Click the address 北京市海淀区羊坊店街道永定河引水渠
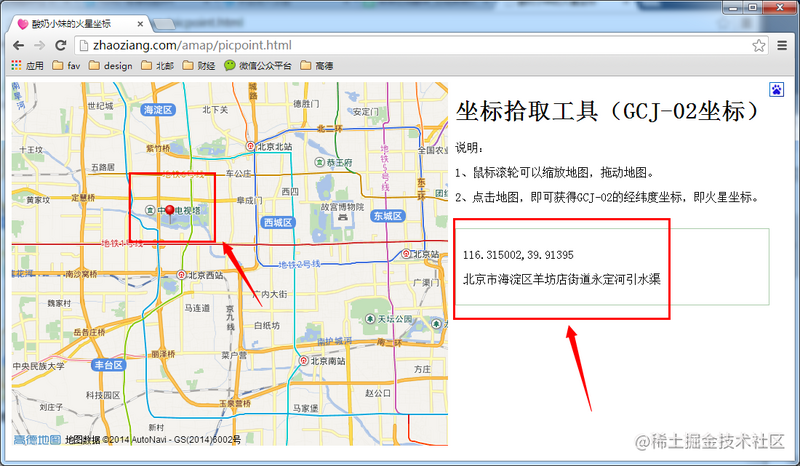Image resolution: width=800 pixels, height=466 pixels. pyautogui.click(x=562, y=279)
